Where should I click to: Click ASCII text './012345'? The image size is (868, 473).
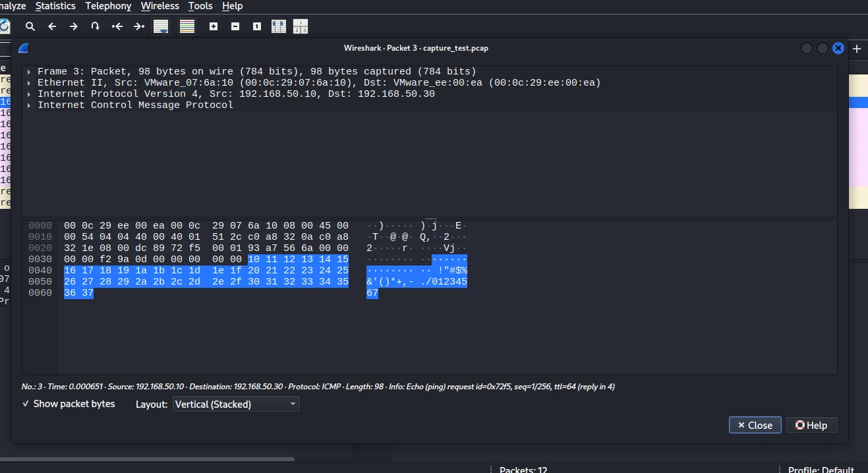pyautogui.click(x=444, y=282)
